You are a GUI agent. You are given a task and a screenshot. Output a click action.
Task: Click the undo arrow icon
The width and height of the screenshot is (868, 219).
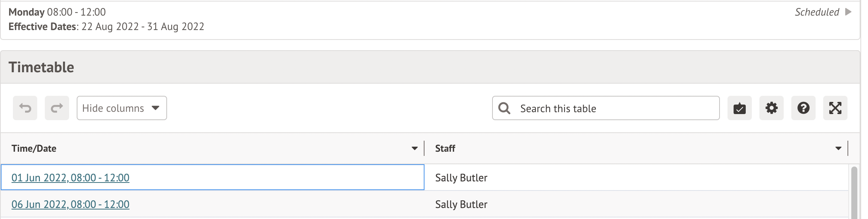pos(25,108)
